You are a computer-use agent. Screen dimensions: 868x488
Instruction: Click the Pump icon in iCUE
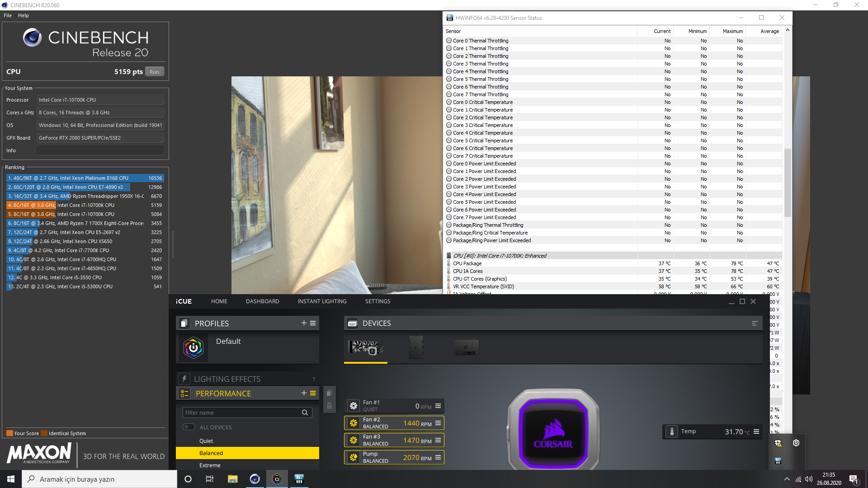coord(354,457)
